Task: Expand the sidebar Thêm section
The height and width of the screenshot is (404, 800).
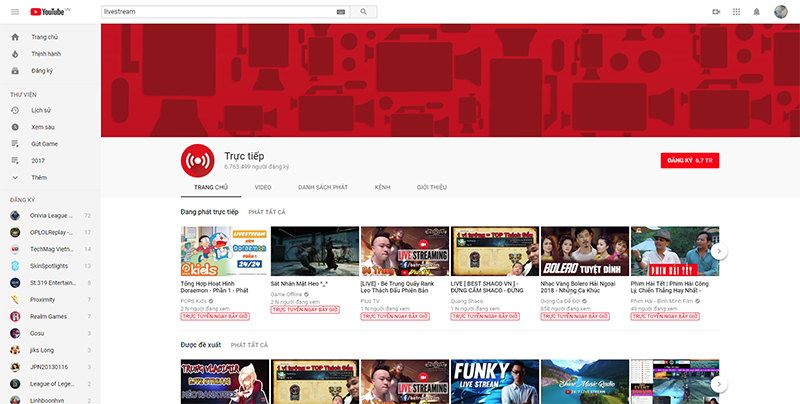Action: click(38, 177)
